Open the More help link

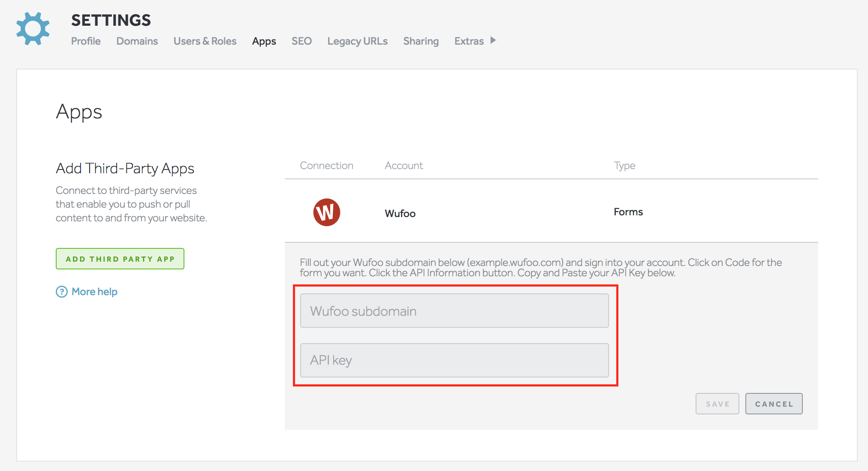coord(94,292)
